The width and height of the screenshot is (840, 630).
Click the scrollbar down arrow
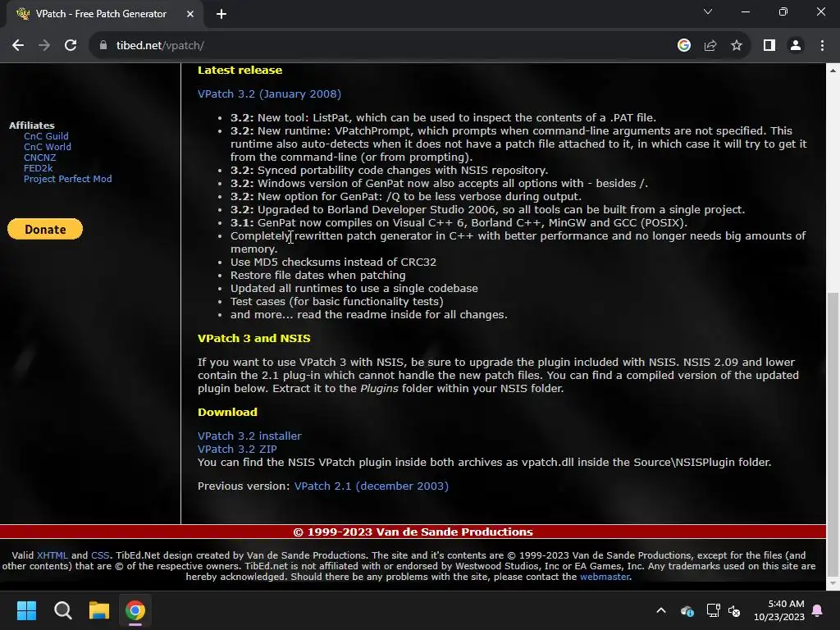(833, 583)
